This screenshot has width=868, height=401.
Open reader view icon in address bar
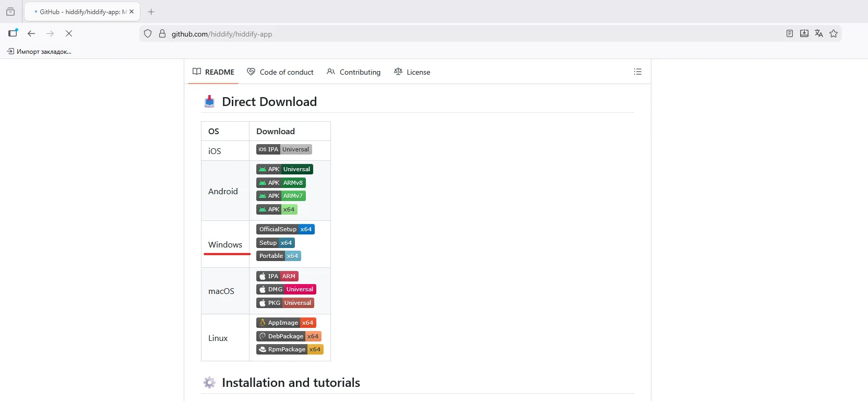click(789, 33)
